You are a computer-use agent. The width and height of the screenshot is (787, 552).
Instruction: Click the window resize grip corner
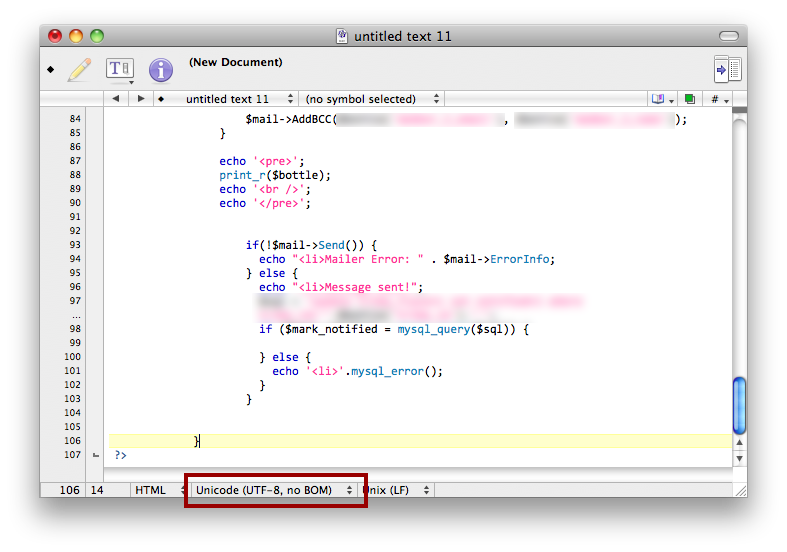[x=741, y=491]
